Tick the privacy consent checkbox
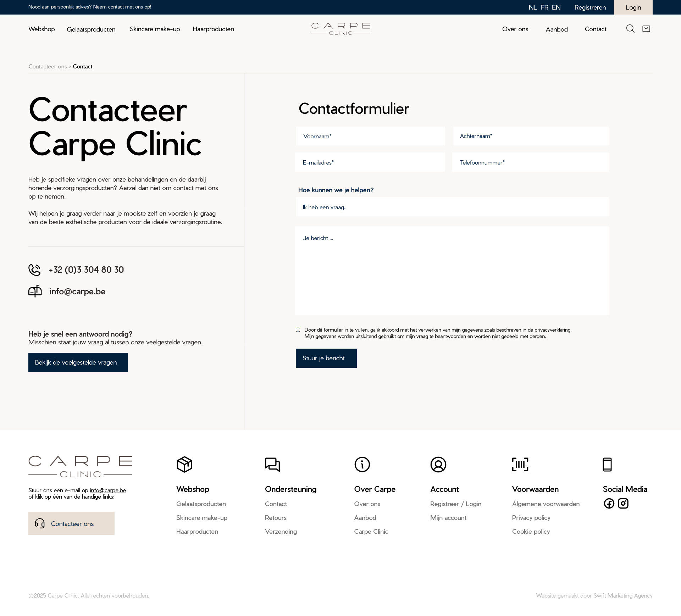The image size is (681, 616). tap(298, 330)
